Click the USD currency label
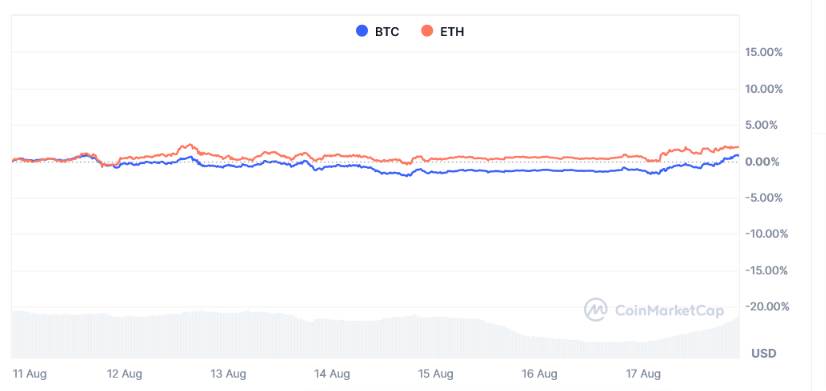This screenshot has width=826, height=391. 764,353
